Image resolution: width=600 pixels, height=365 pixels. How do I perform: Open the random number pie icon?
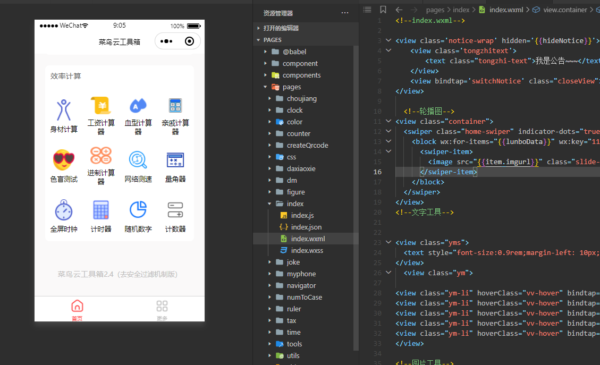[138, 209]
